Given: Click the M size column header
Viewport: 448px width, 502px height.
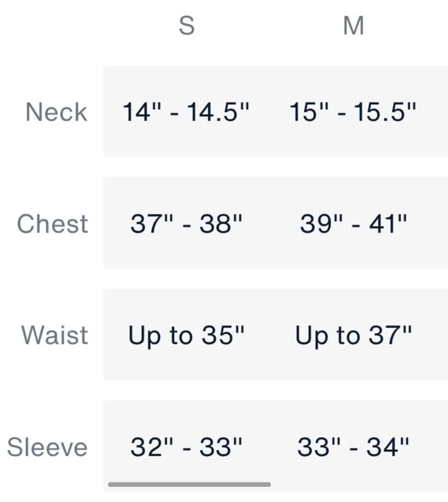Looking at the screenshot, I should point(353,26).
